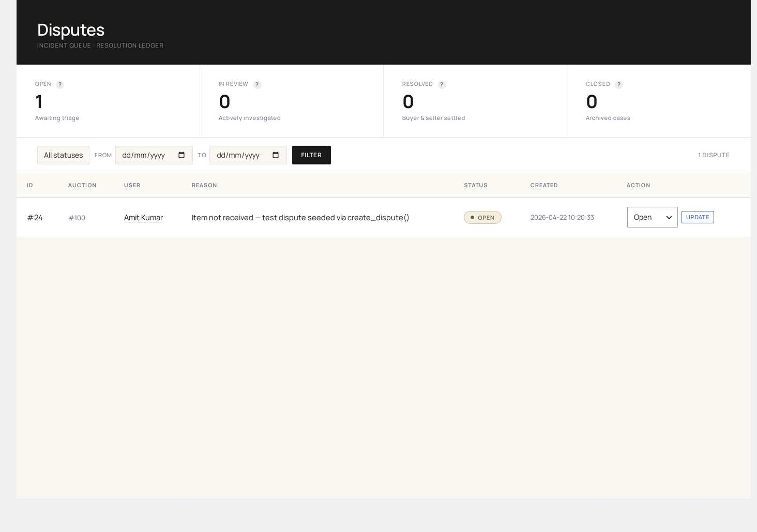Select the OPEN status badge
This screenshot has width=757, height=532.
point(482,218)
